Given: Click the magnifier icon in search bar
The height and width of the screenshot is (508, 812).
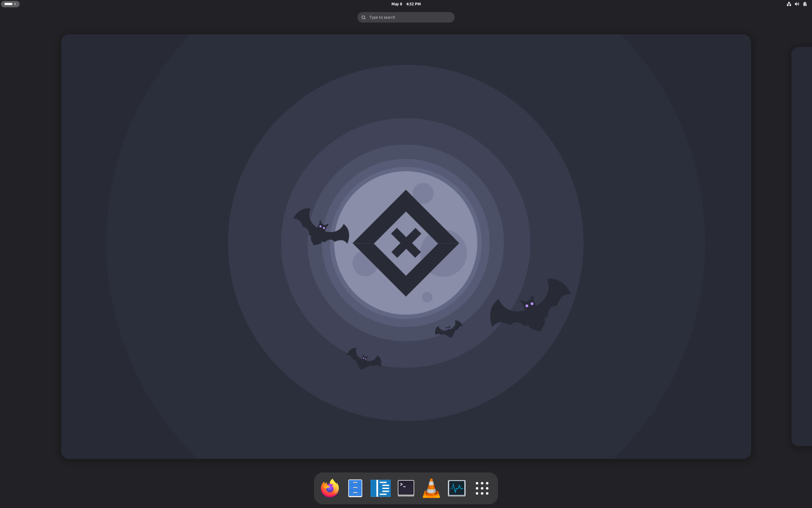Looking at the screenshot, I should coord(363,17).
